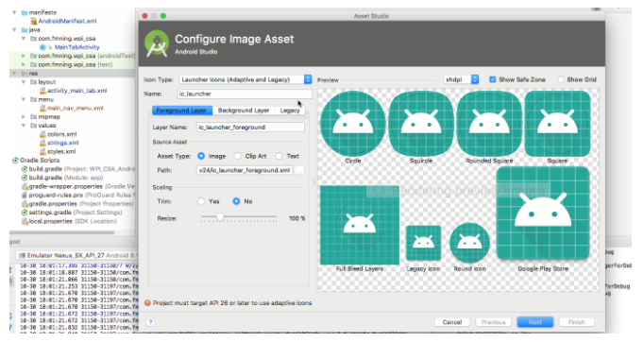Click the Finish button
This screenshot has height=342, width=644.
(x=577, y=322)
